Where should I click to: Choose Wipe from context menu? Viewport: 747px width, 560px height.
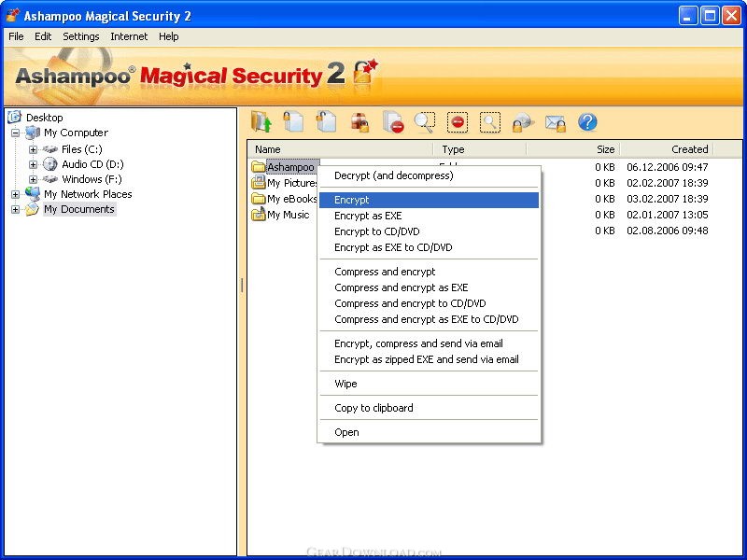429,384
